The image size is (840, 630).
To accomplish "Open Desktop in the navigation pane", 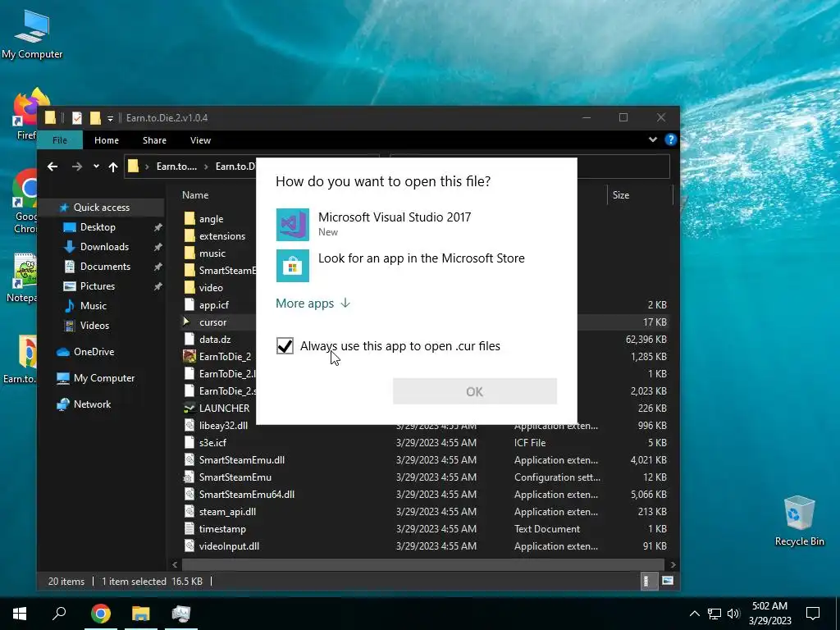I will coord(98,227).
